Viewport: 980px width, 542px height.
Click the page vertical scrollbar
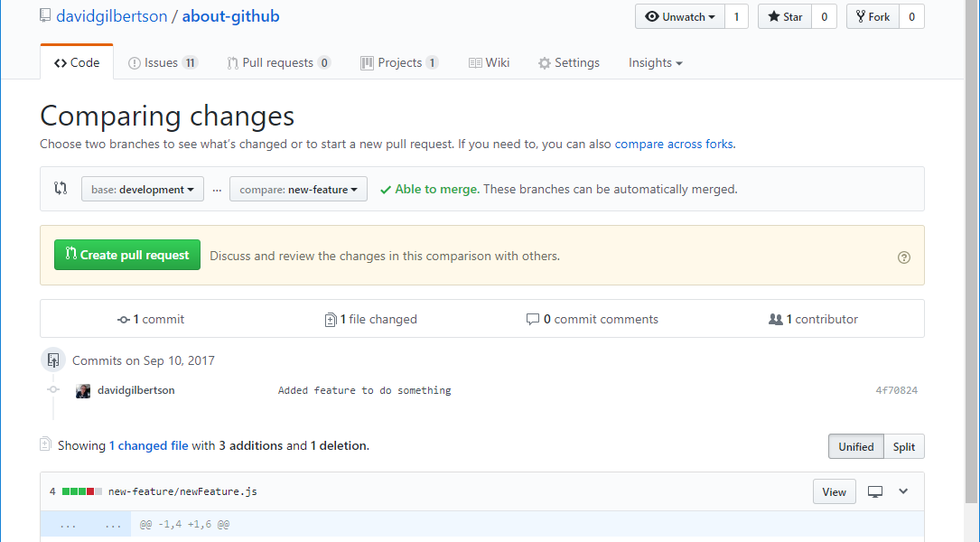click(971, 250)
